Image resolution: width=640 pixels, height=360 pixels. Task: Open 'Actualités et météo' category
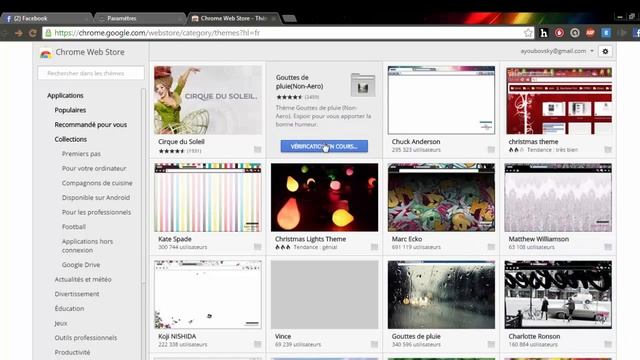click(x=83, y=280)
